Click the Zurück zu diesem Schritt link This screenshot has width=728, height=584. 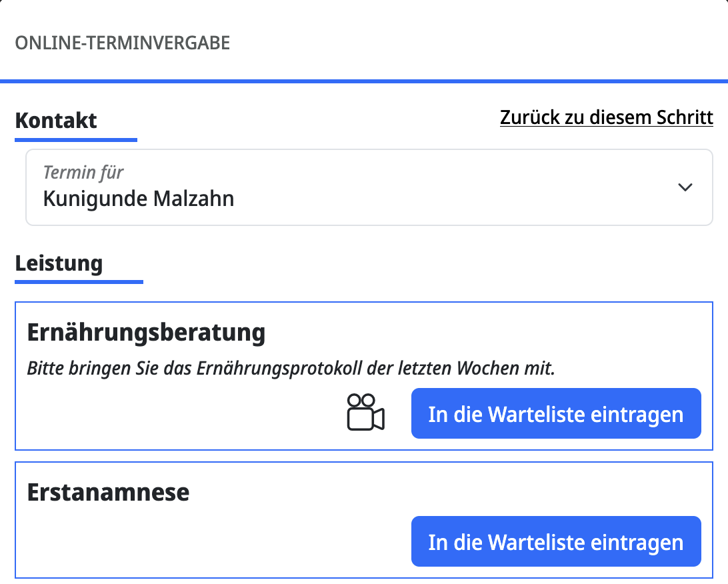(606, 117)
